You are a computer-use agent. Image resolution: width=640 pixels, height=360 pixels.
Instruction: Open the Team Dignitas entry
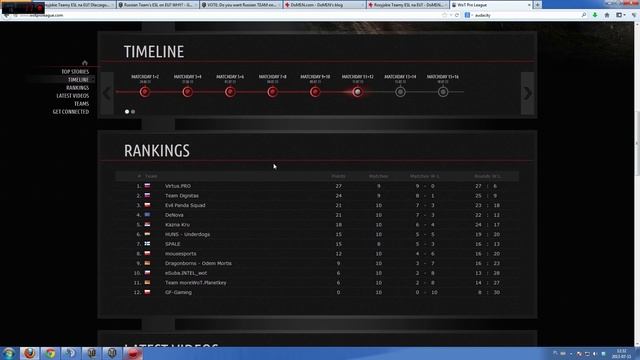point(182,196)
